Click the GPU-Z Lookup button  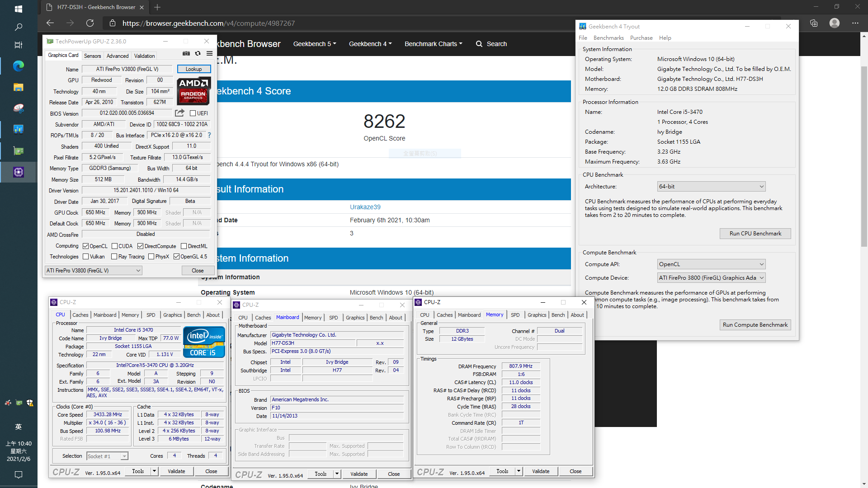coord(194,69)
